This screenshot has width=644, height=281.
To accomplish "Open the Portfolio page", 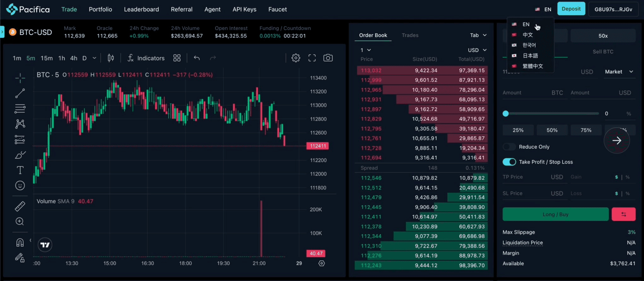I will pos(100,9).
